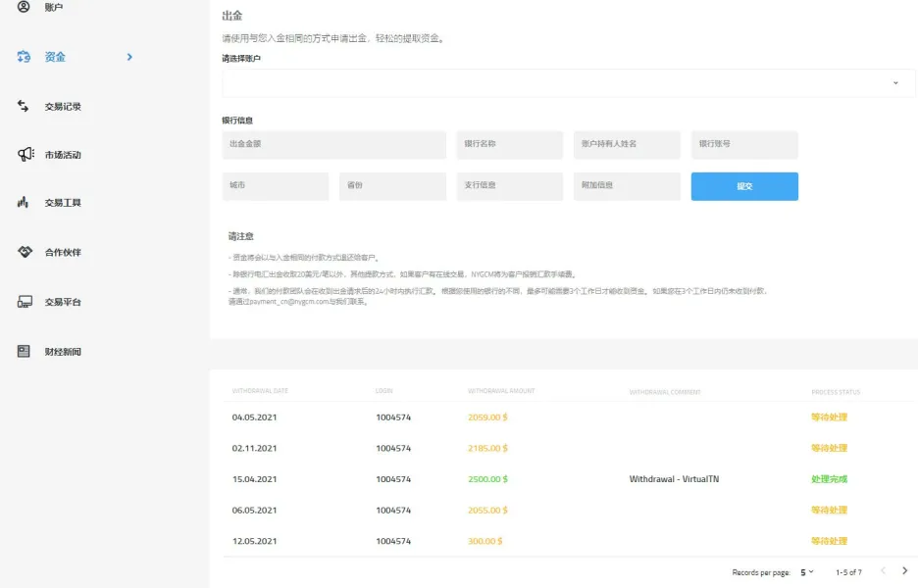Click the 合作伙伴 handshake icon
Image resolution: width=918 pixels, height=588 pixels.
pyautogui.click(x=25, y=252)
